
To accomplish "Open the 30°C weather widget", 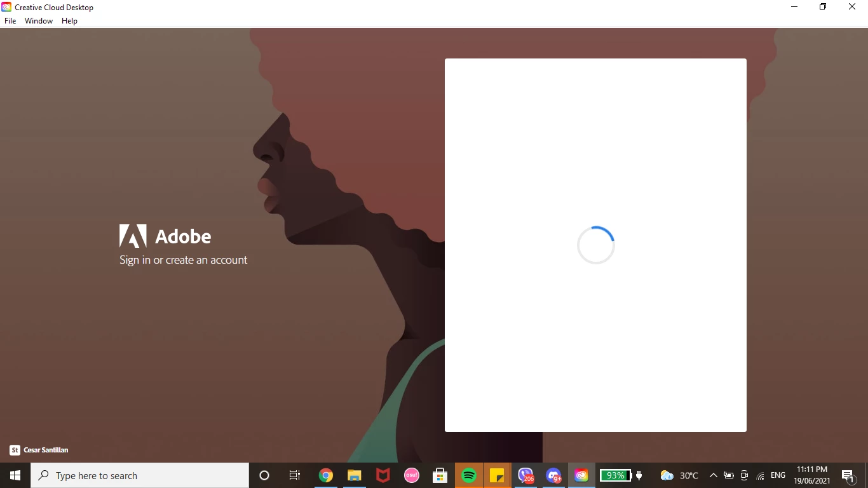I will 679,475.
